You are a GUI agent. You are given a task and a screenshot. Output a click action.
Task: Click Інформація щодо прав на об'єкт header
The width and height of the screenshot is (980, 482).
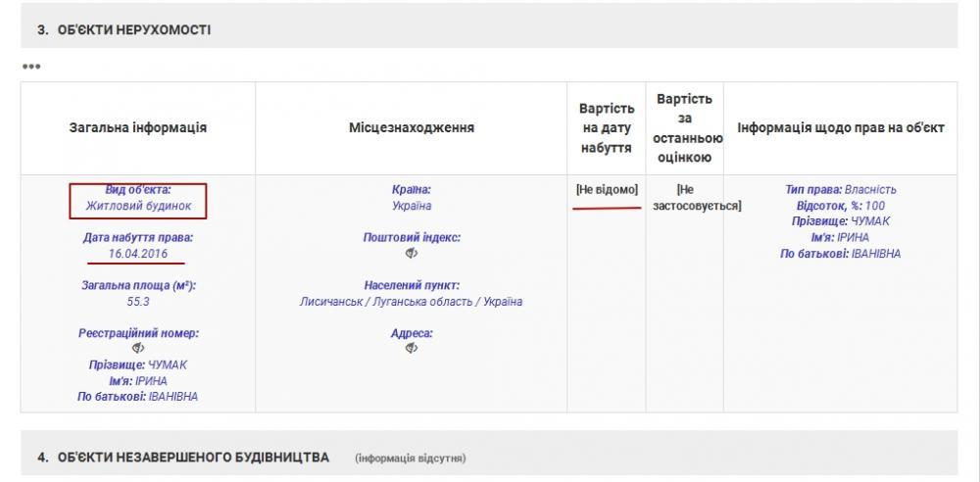click(x=841, y=127)
